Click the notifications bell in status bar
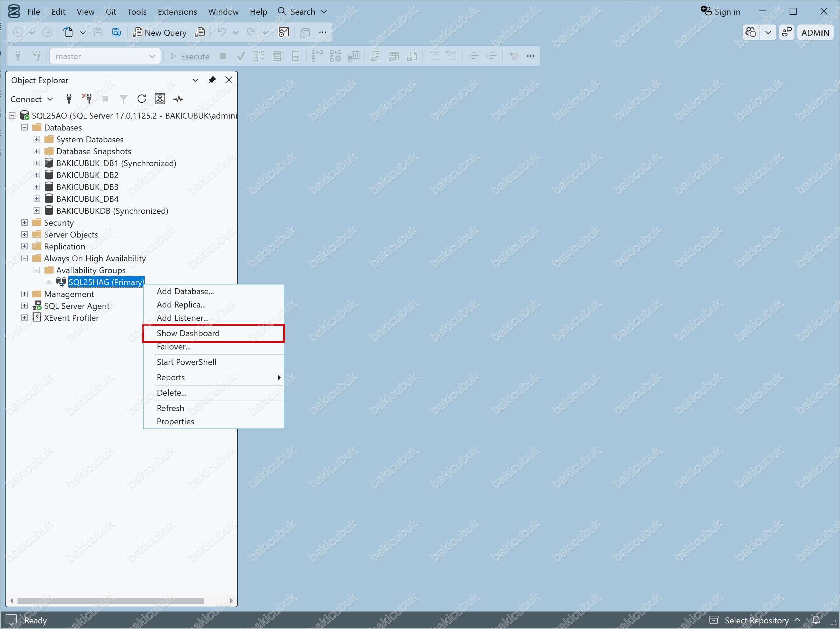The image size is (840, 629). [x=816, y=620]
